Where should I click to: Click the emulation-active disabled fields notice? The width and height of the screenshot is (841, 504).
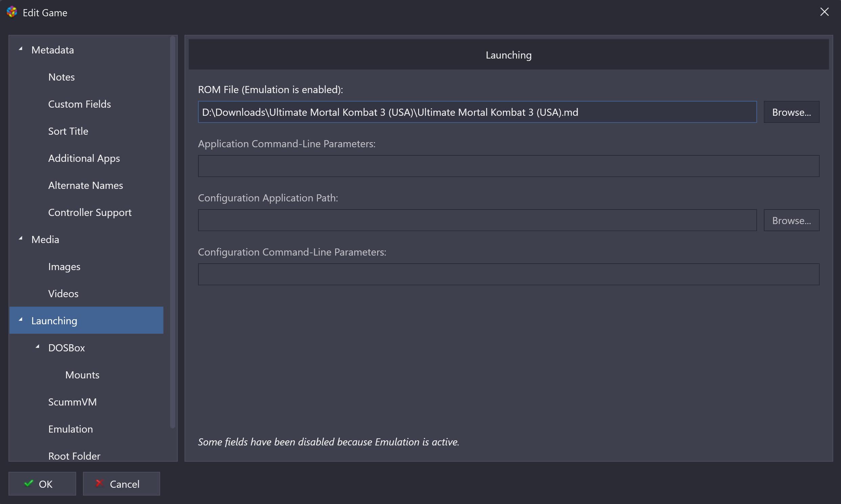pos(328,442)
